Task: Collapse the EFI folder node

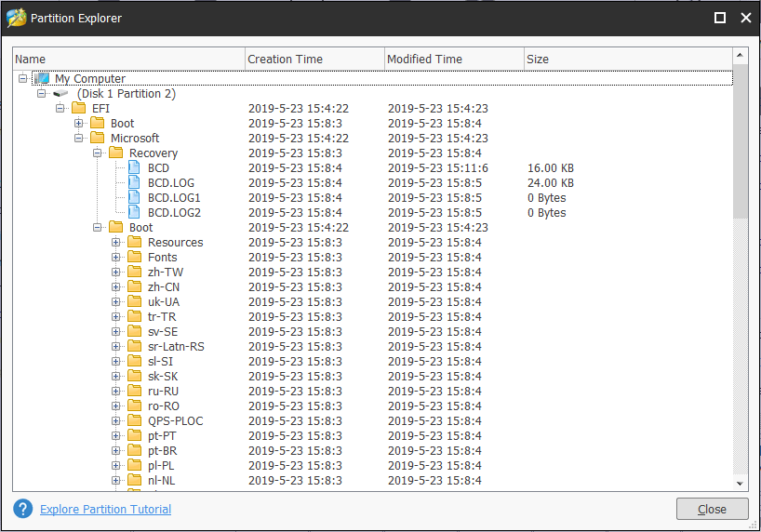Action: coord(60,108)
